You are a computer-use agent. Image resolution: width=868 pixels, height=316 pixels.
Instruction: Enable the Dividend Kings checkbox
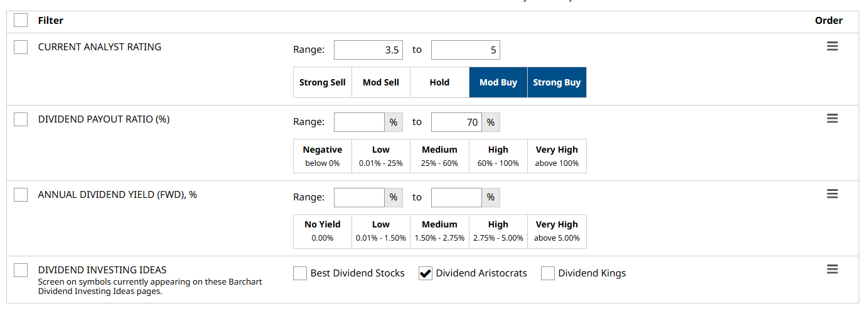click(548, 273)
